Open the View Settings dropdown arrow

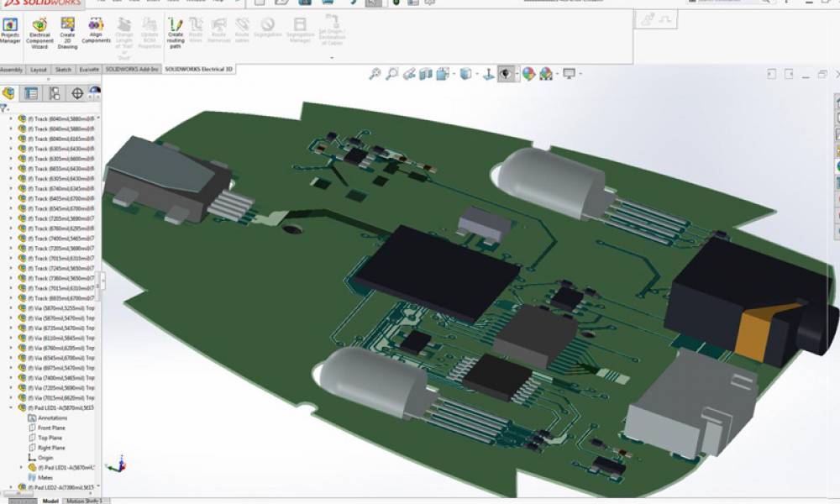click(580, 75)
